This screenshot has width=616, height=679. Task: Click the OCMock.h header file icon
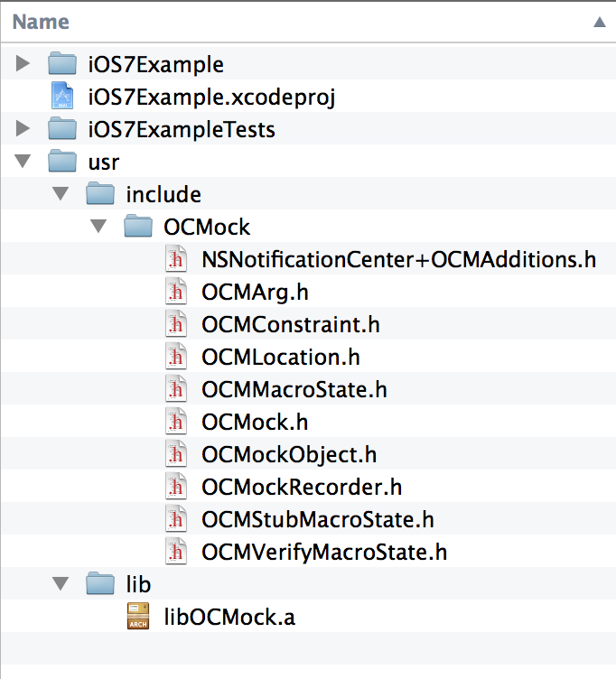[176, 422]
